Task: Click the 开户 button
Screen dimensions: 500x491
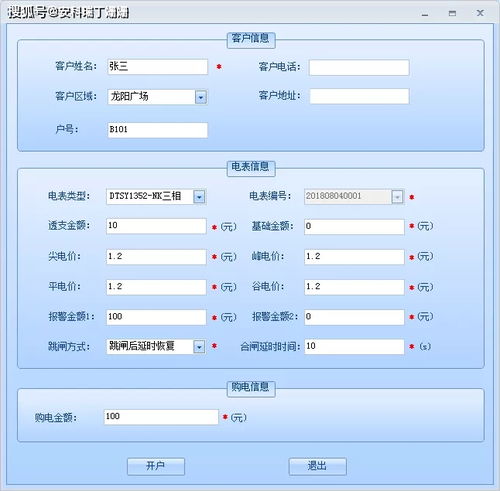Action: point(156,466)
